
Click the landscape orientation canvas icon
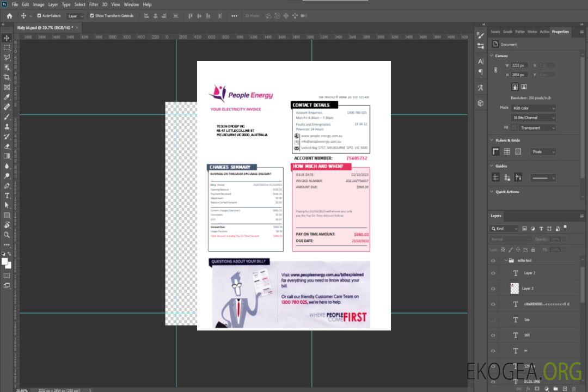(524, 87)
